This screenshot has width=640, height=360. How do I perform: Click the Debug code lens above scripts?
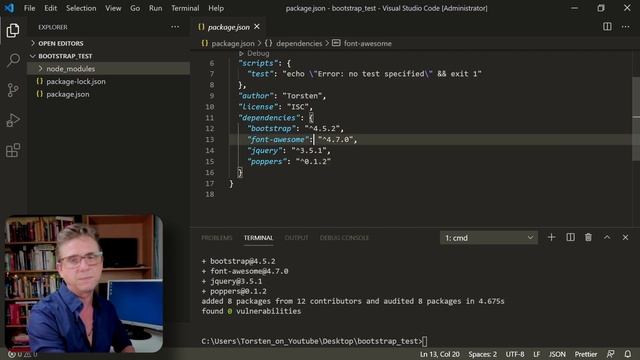click(254, 53)
